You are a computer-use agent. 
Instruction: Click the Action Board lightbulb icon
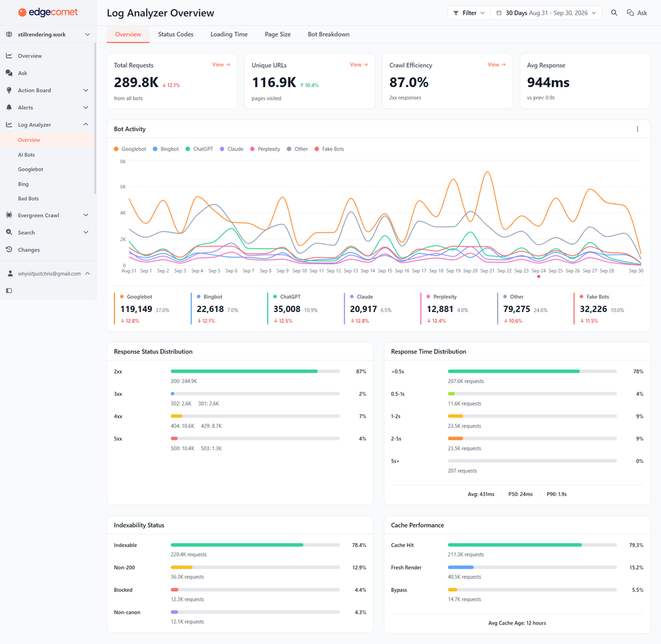(9, 90)
